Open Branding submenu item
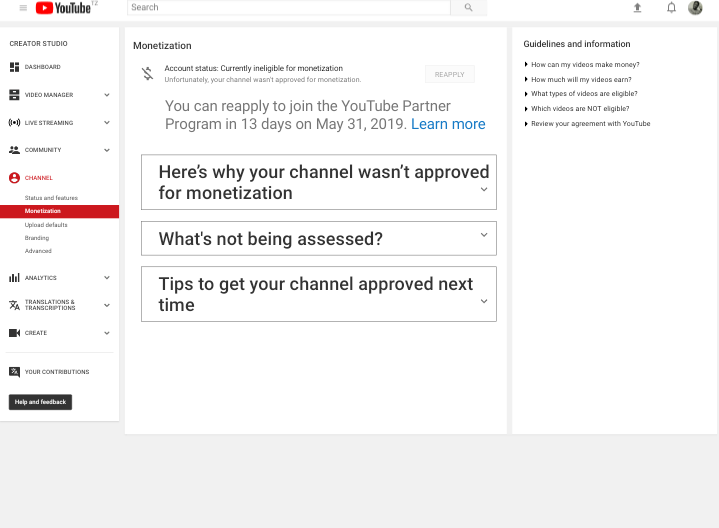Viewport: 719px width, 528px height. [x=37, y=238]
